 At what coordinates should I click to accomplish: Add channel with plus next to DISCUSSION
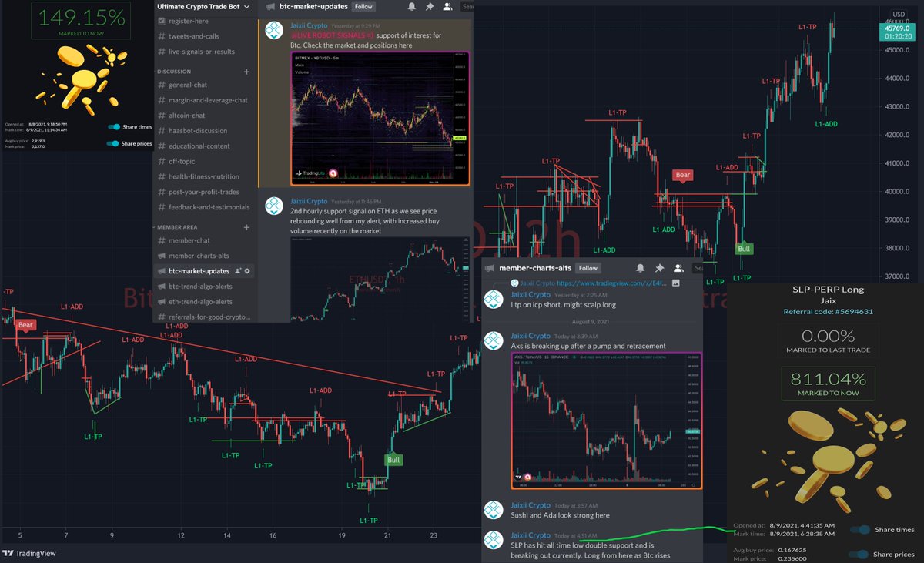click(246, 72)
